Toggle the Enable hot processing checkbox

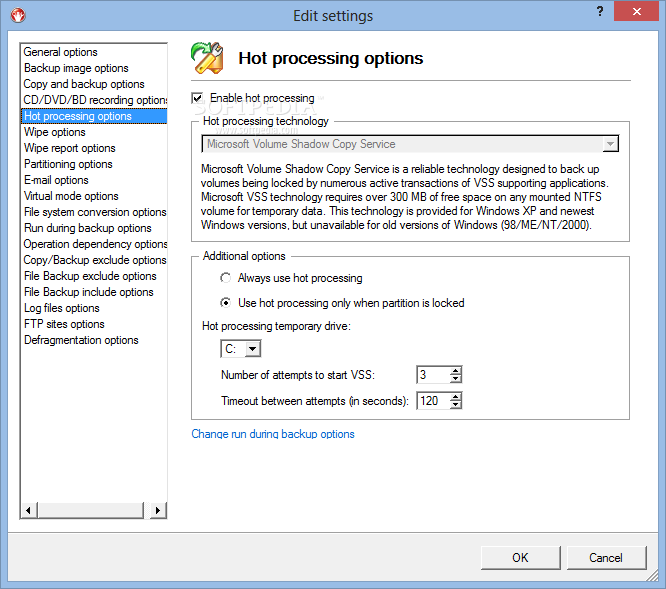tap(197, 98)
